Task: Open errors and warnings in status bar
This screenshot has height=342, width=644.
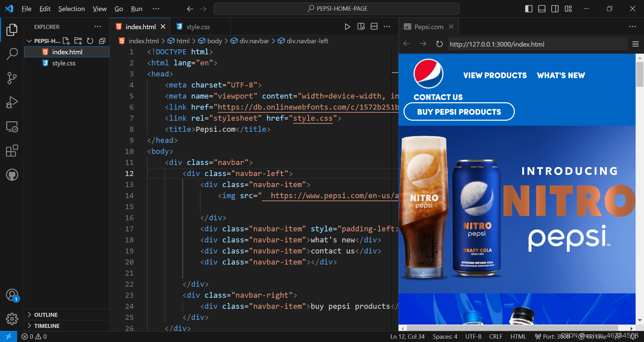Action: pos(34,336)
